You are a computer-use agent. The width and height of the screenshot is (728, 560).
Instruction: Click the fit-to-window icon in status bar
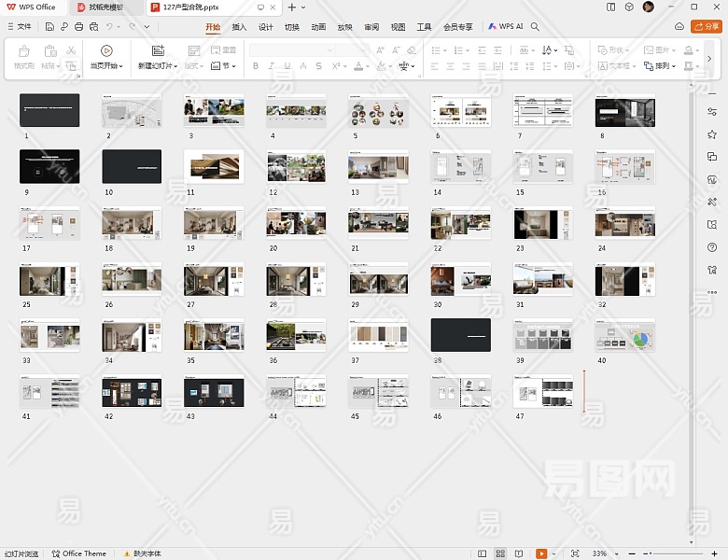tap(574, 553)
